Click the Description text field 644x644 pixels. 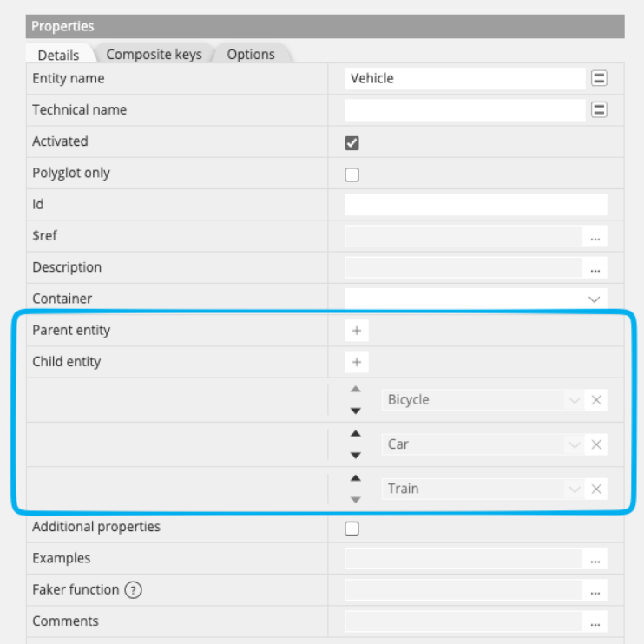(463, 268)
